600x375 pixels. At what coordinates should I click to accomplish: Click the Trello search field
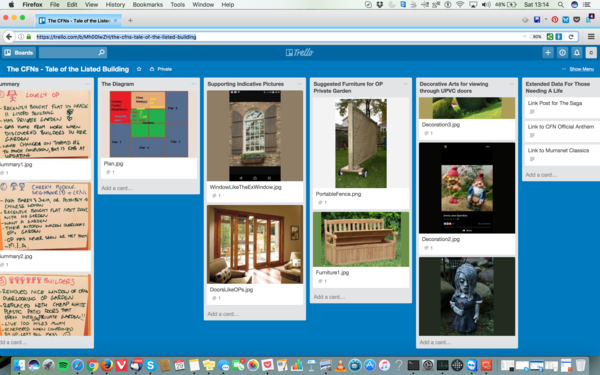coord(73,52)
